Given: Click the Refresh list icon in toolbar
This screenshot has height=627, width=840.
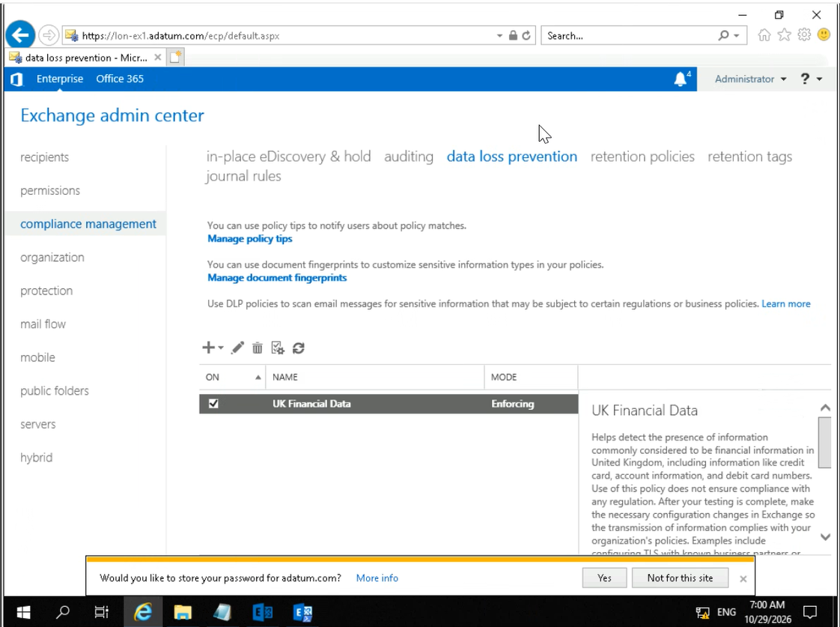Looking at the screenshot, I should [299, 348].
